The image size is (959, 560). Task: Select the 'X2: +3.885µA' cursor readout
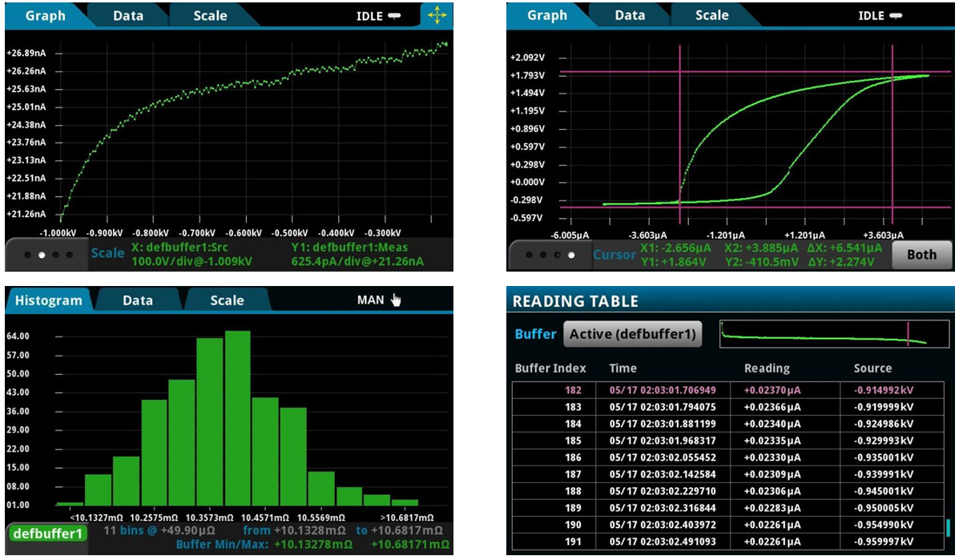click(x=761, y=248)
